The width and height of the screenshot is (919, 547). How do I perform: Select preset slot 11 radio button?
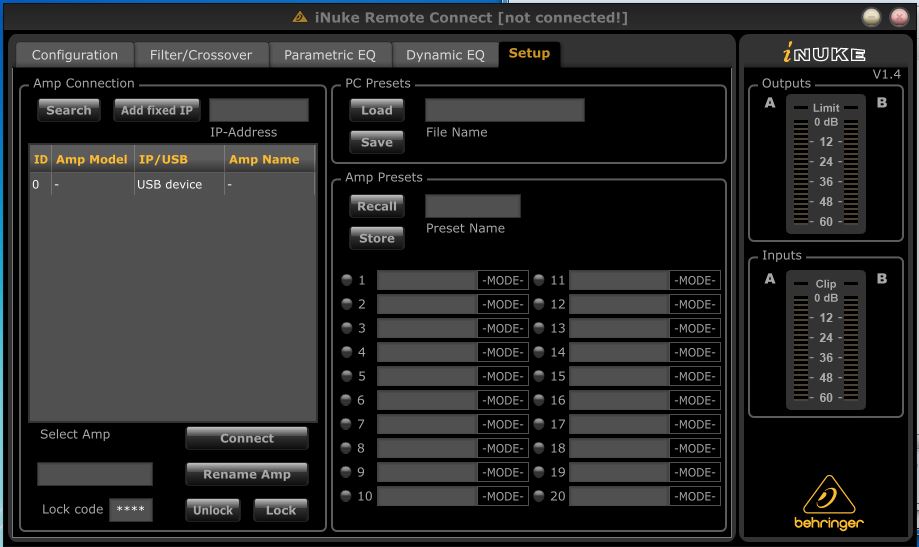[538, 280]
